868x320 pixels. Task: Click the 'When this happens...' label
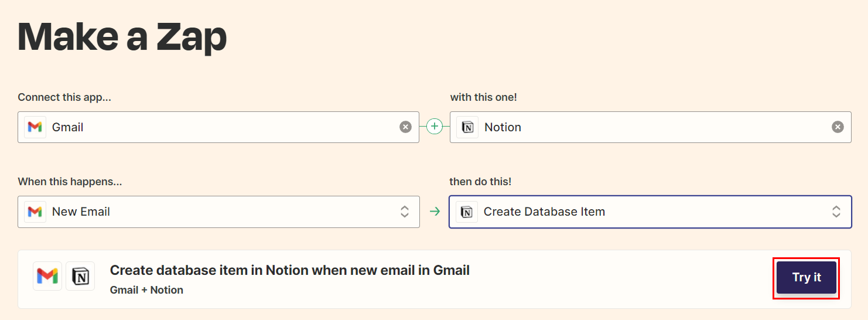pyautogui.click(x=70, y=182)
